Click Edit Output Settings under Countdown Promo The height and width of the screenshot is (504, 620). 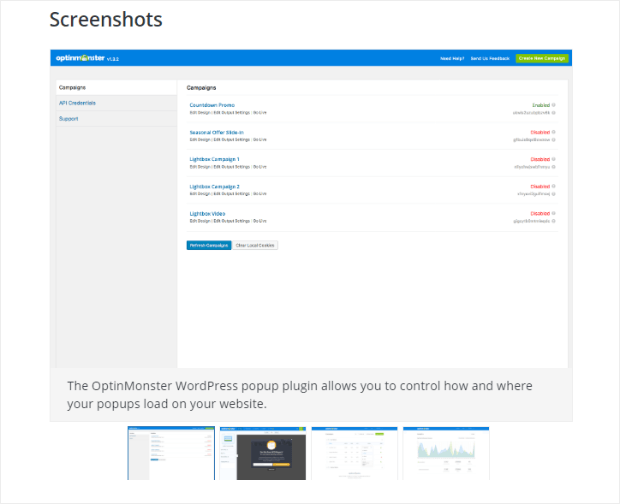point(232,113)
